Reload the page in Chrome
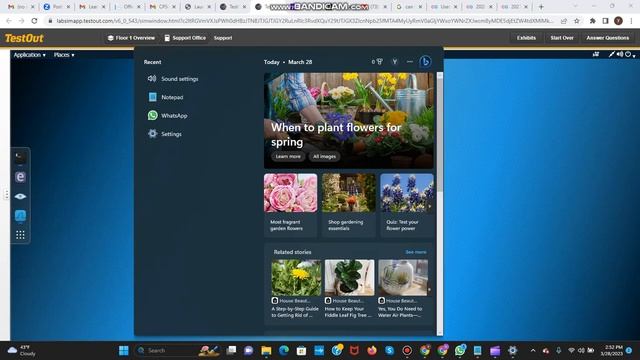640x360 pixels. (x=34, y=21)
